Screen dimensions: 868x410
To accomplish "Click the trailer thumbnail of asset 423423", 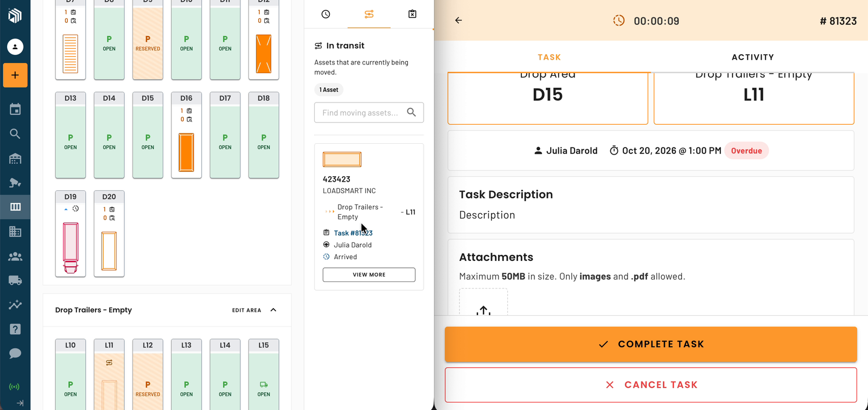I will [342, 159].
